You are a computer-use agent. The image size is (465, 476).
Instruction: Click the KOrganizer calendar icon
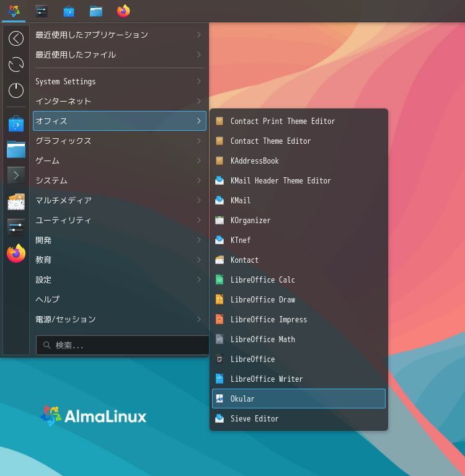pos(219,220)
